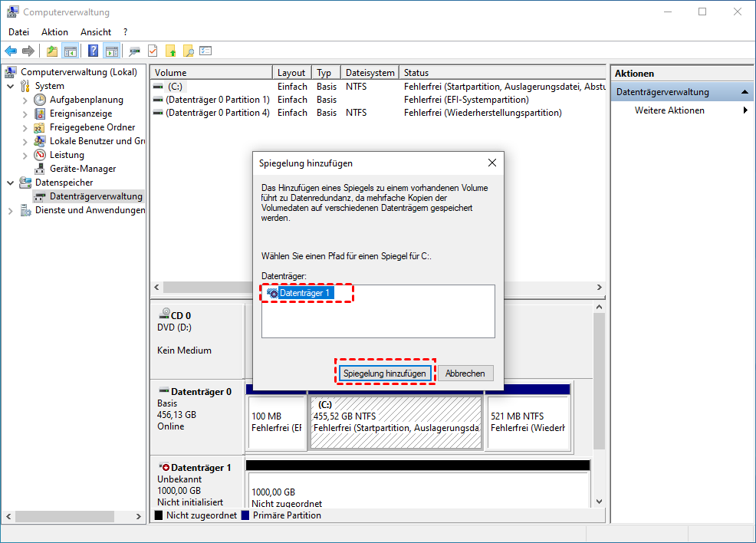The height and width of the screenshot is (543, 756).
Task: Click the Up one level folder icon
Action: coord(52,51)
